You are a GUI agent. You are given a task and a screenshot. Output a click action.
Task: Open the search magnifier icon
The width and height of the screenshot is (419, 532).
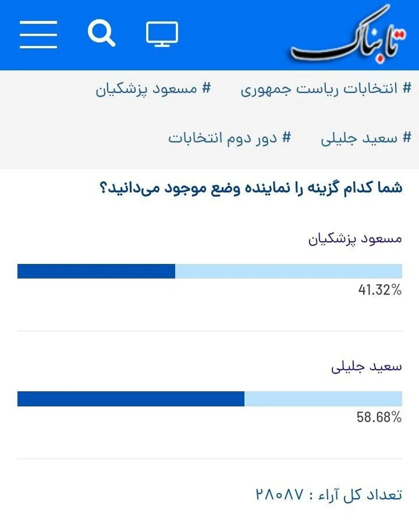(101, 33)
